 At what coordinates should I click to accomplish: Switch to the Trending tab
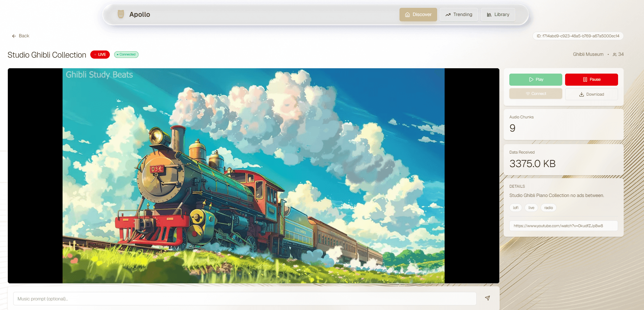tap(459, 15)
